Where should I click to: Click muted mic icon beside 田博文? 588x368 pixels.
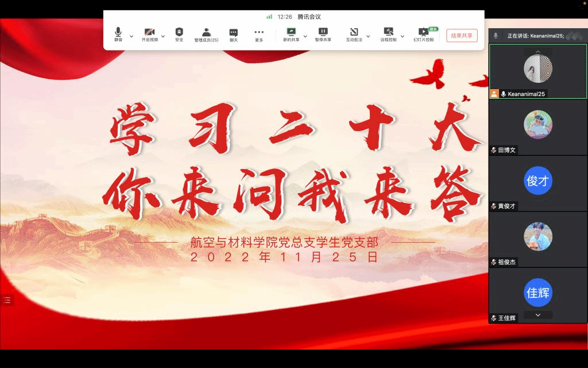[493, 150]
